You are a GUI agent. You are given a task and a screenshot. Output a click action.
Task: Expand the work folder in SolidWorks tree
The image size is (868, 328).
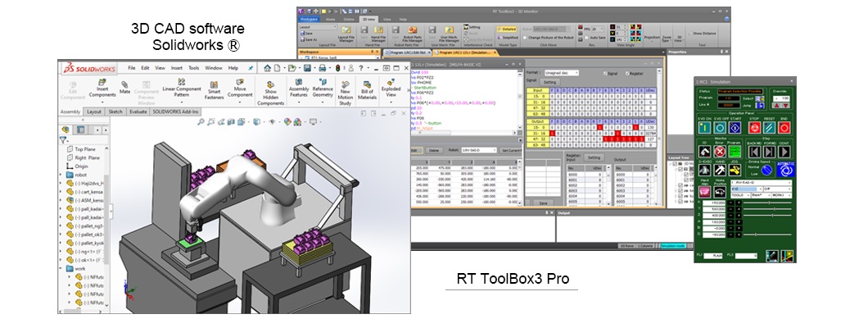pyautogui.click(x=61, y=268)
